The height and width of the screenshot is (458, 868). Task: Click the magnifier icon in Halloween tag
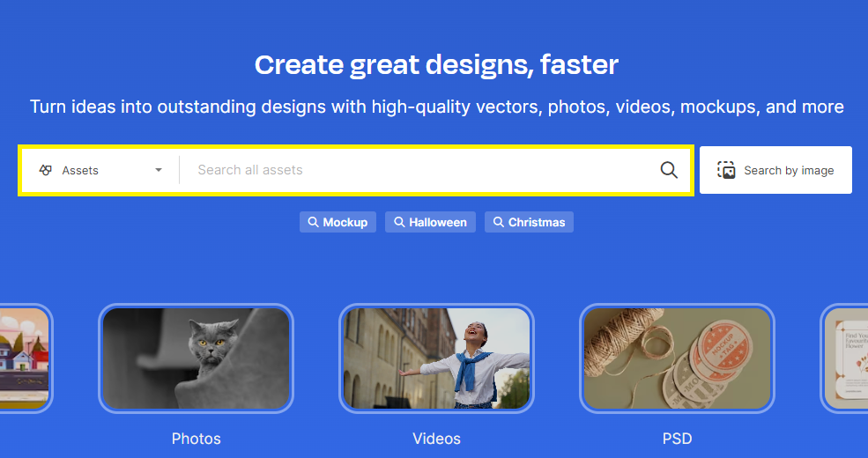click(399, 222)
